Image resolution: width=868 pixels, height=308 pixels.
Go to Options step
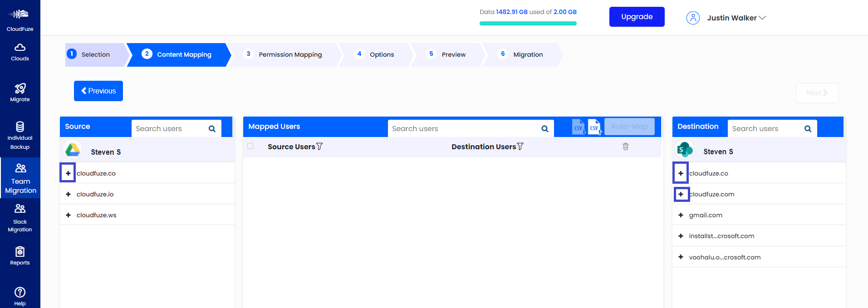click(x=376, y=55)
